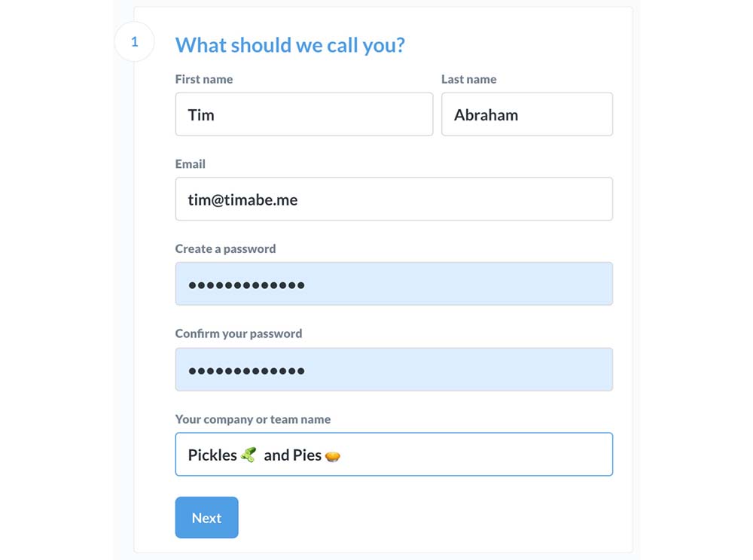Focus the First name field containing Tim
753x560 pixels.
pyautogui.click(x=303, y=114)
